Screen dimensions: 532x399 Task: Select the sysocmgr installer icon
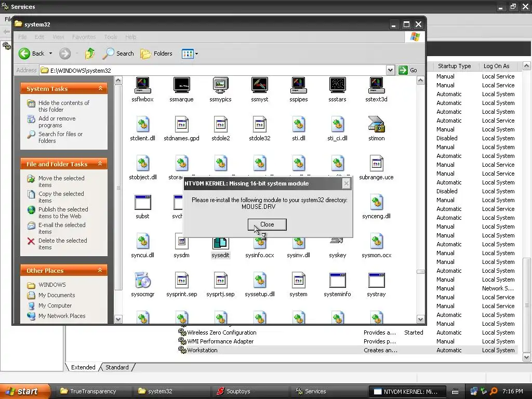coord(142,280)
